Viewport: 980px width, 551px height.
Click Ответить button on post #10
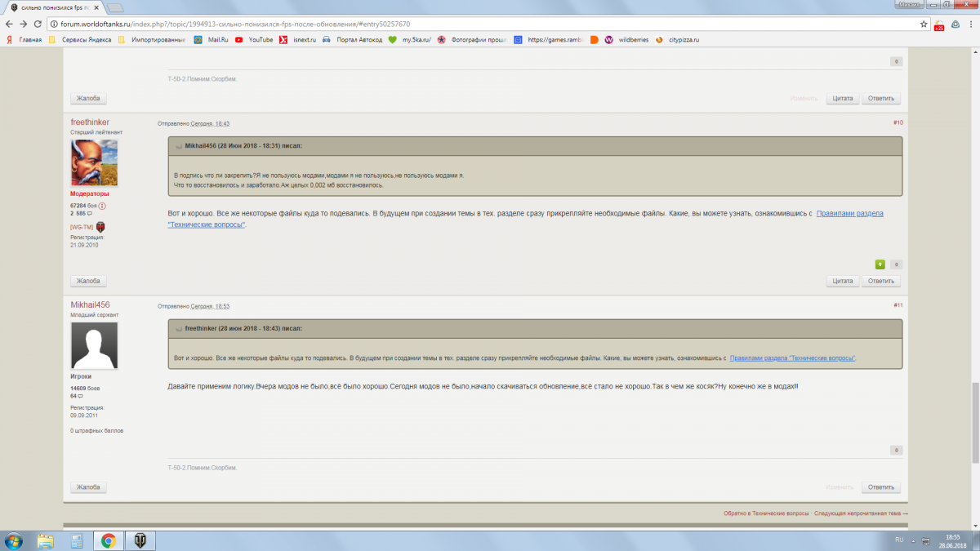point(881,281)
